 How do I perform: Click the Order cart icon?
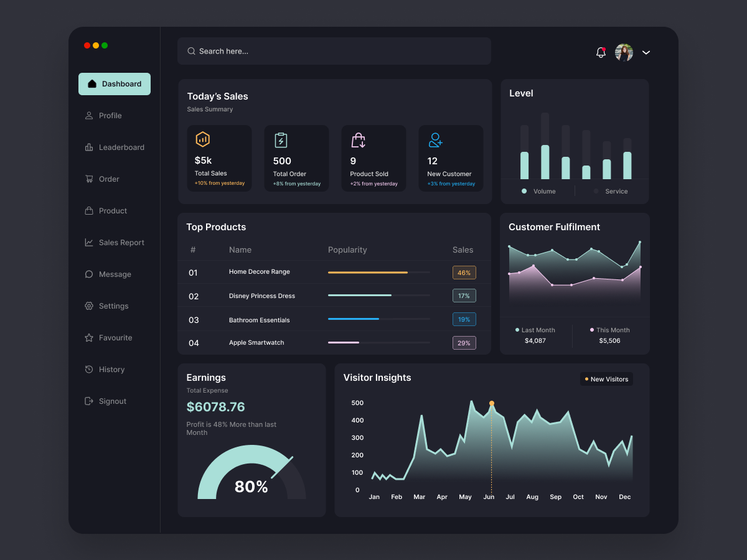(88, 179)
